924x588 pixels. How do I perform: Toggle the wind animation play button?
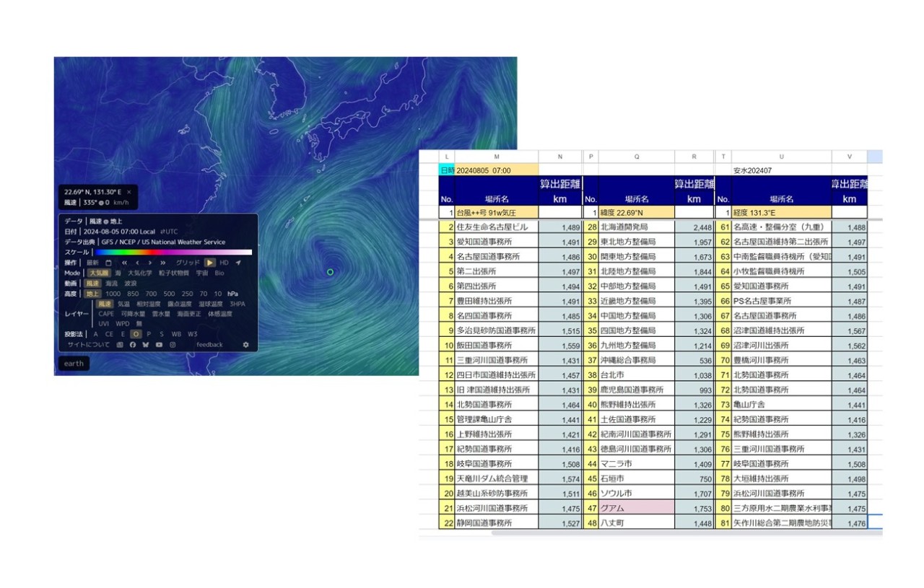click(209, 263)
